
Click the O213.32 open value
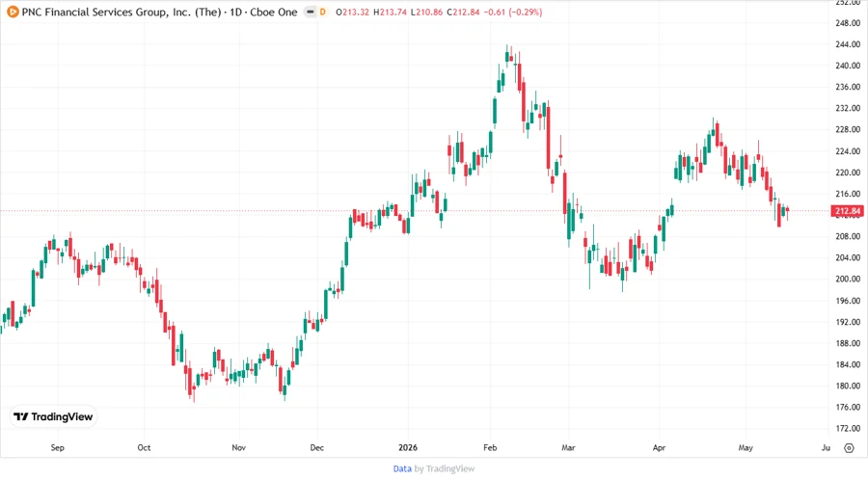point(353,12)
